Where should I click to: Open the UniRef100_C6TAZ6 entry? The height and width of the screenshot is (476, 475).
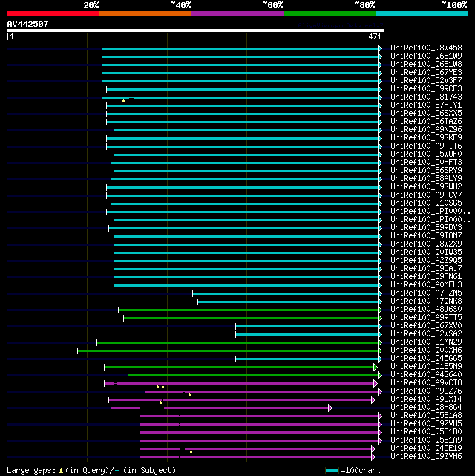[x=426, y=122]
